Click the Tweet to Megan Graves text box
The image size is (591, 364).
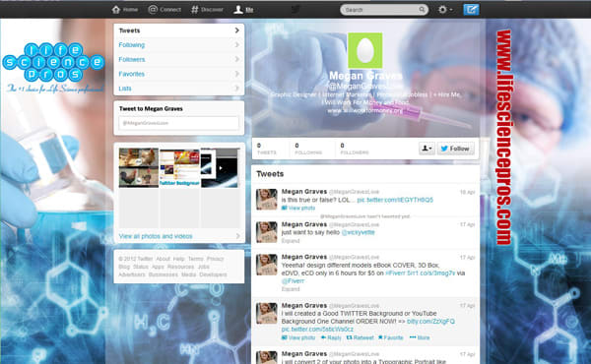point(179,123)
